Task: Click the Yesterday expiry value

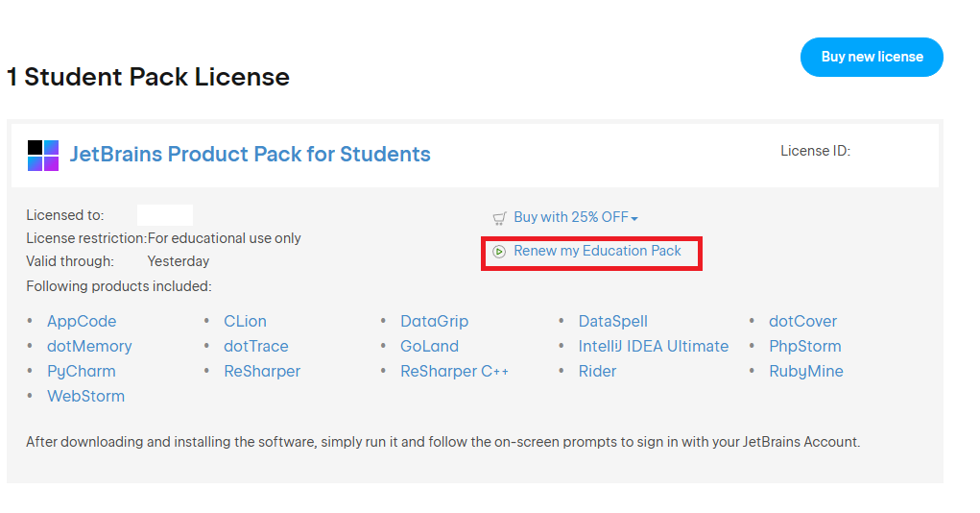Action: [179, 261]
